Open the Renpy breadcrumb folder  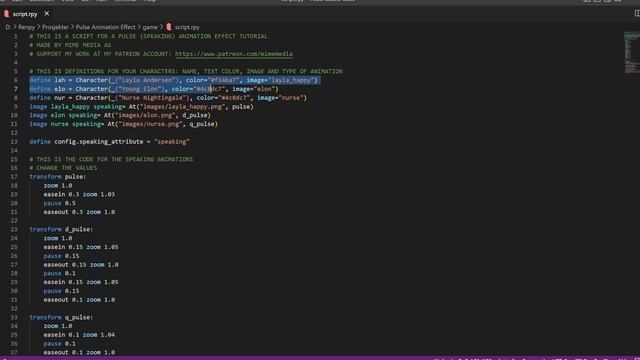[x=27, y=27]
